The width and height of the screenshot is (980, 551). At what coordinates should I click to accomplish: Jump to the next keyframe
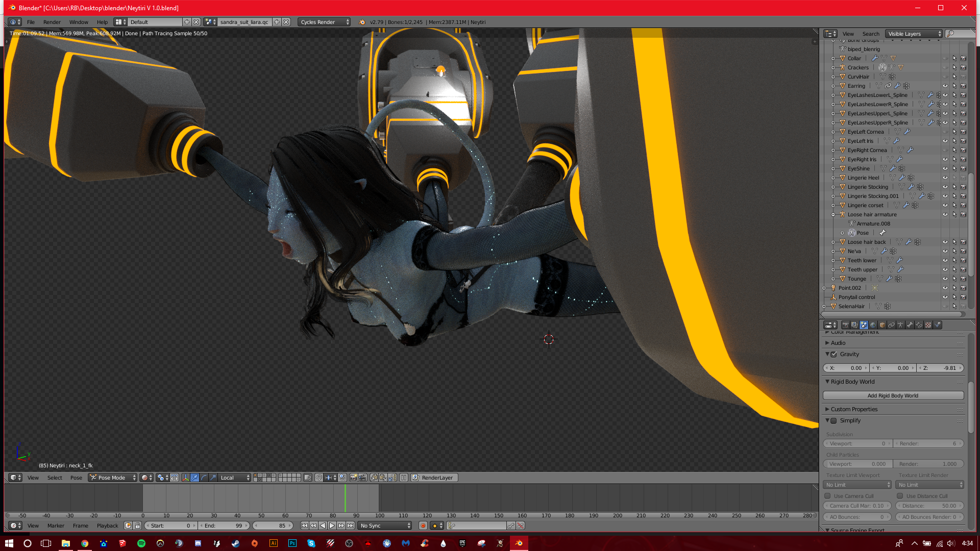pos(341,525)
